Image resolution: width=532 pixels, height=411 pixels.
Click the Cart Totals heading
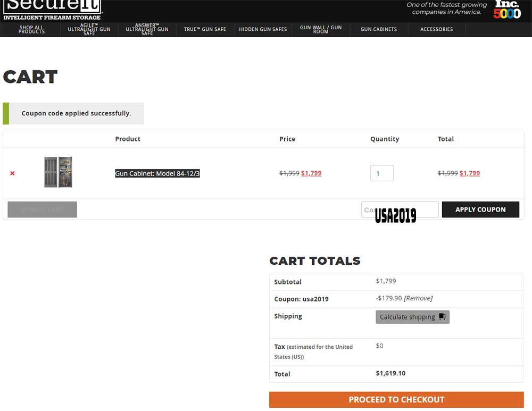click(315, 261)
